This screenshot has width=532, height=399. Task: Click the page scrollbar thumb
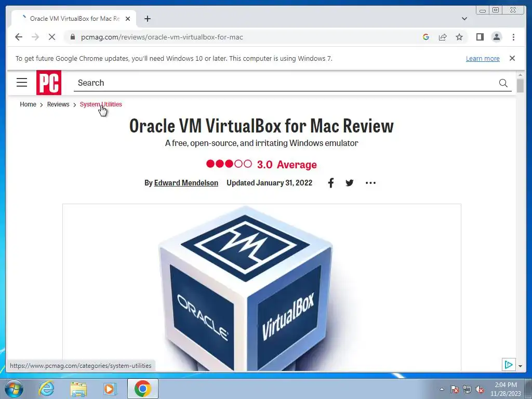[520, 85]
